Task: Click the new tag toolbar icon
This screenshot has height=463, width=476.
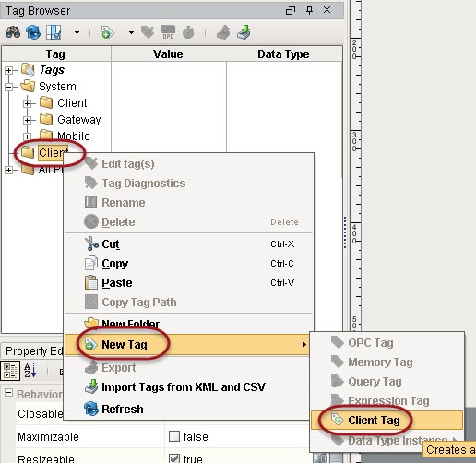Action: (x=108, y=32)
